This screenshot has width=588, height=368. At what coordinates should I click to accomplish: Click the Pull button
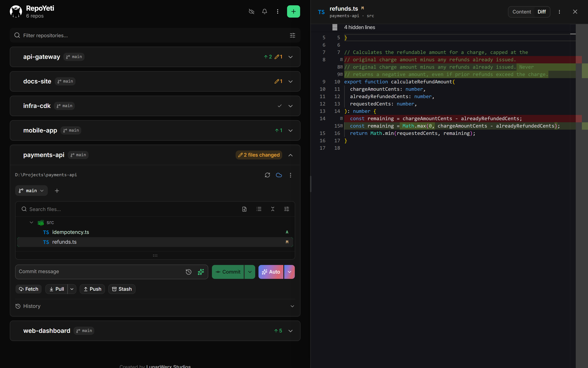coord(57,289)
